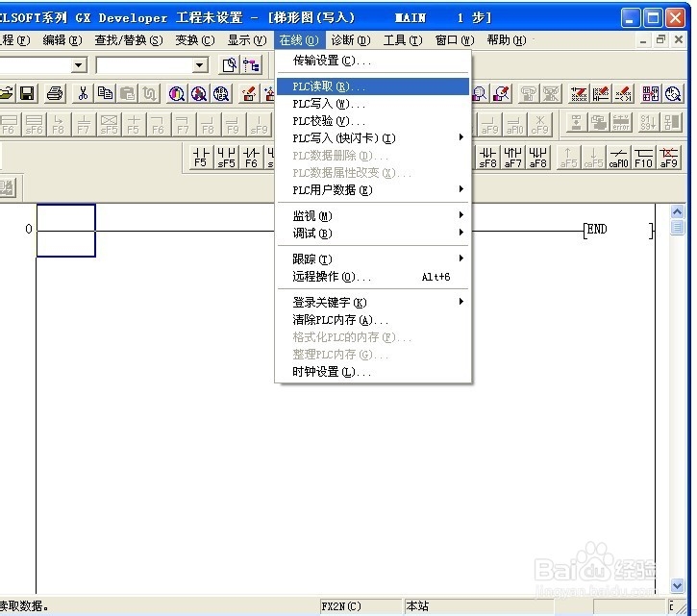The width and height of the screenshot is (697, 616).
Task: Open the 查找/替换(S) menu
Action: click(x=129, y=40)
